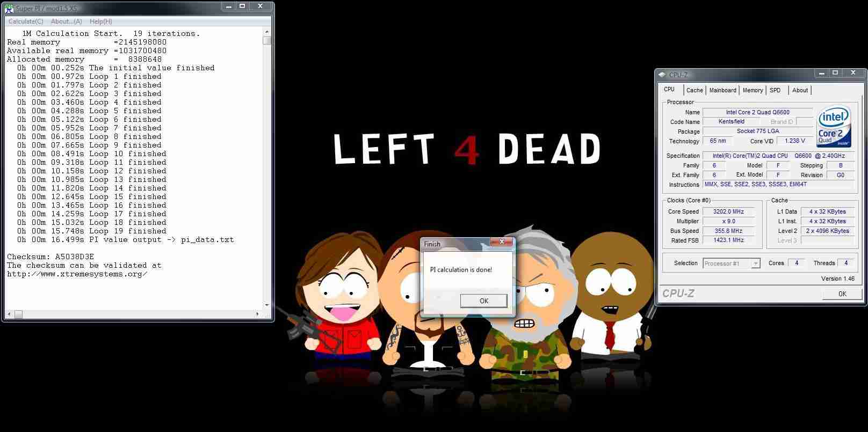Close the Finish dialog with its X button
Image resolution: width=868 pixels, height=432 pixels.
tap(502, 242)
